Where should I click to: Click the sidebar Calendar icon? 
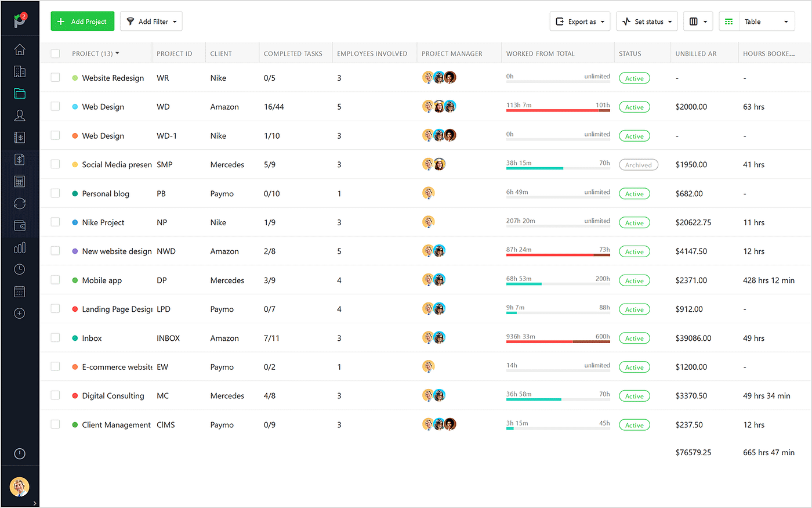click(20, 291)
